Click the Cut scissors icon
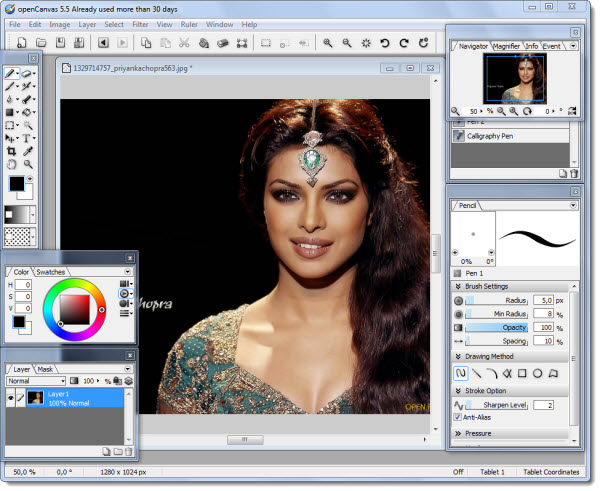The image size is (600, 491). (x=184, y=42)
